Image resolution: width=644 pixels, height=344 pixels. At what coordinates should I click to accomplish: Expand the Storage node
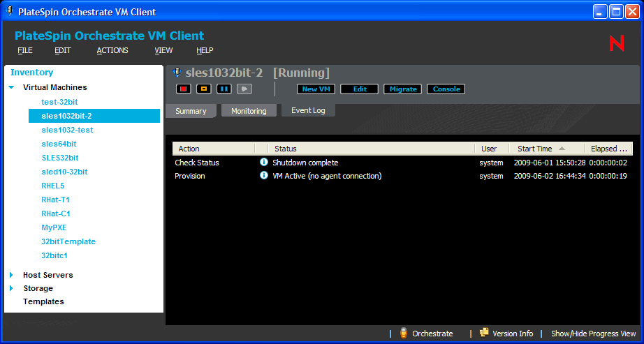point(11,288)
